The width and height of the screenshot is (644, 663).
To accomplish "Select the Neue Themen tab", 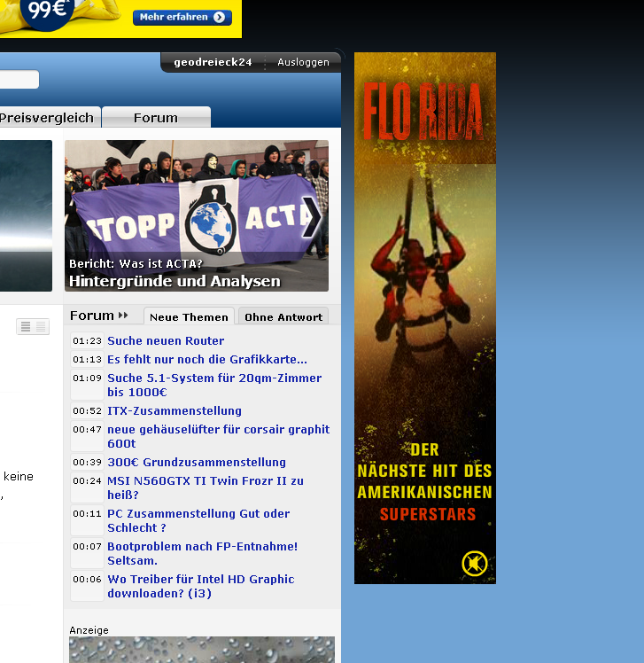I will click(x=189, y=316).
